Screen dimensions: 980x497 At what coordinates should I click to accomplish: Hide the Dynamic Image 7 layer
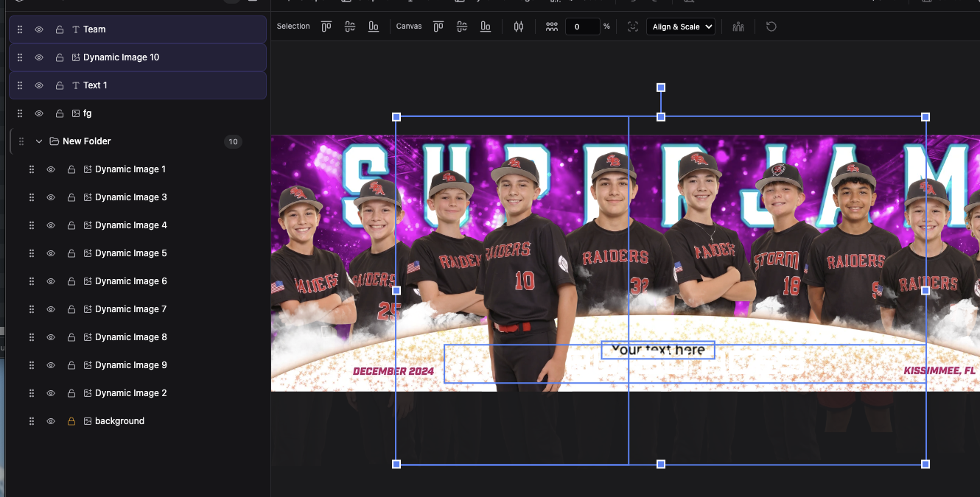(51, 309)
